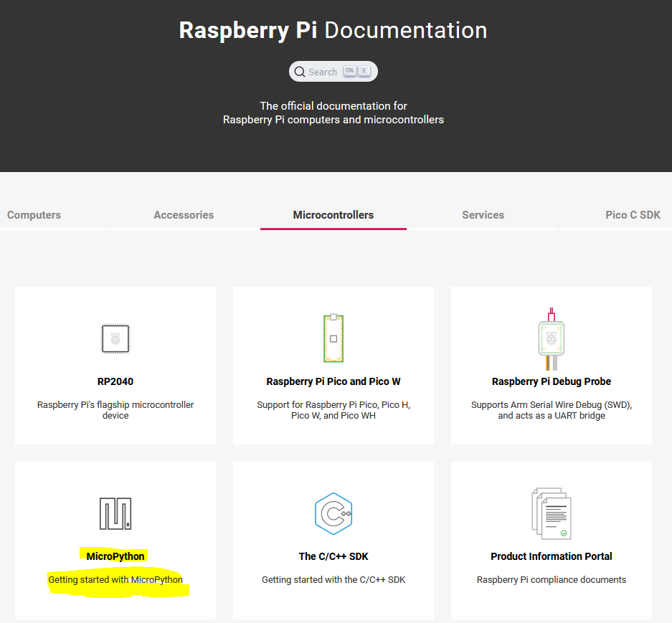Click 'Getting started with MicroPython' text
The height and width of the screenshot is (623, 672).
tap(115, 580)
